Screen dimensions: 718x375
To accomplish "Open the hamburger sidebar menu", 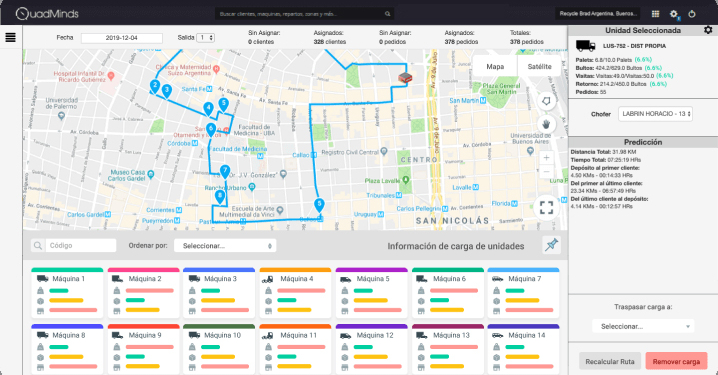I will pos(10,38).
